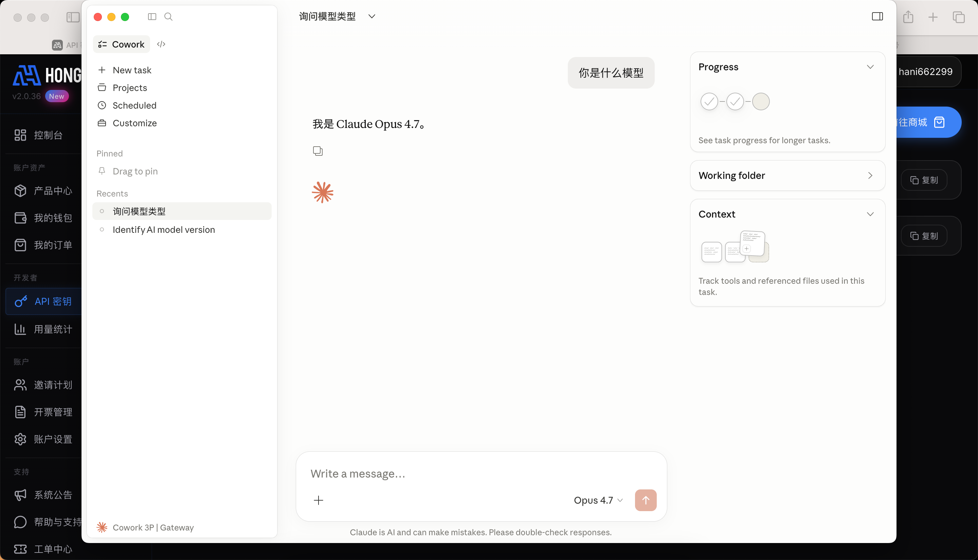Click second 复制 button in background page
The width and height of the screenshot is (978, 560).
[924, 236]
